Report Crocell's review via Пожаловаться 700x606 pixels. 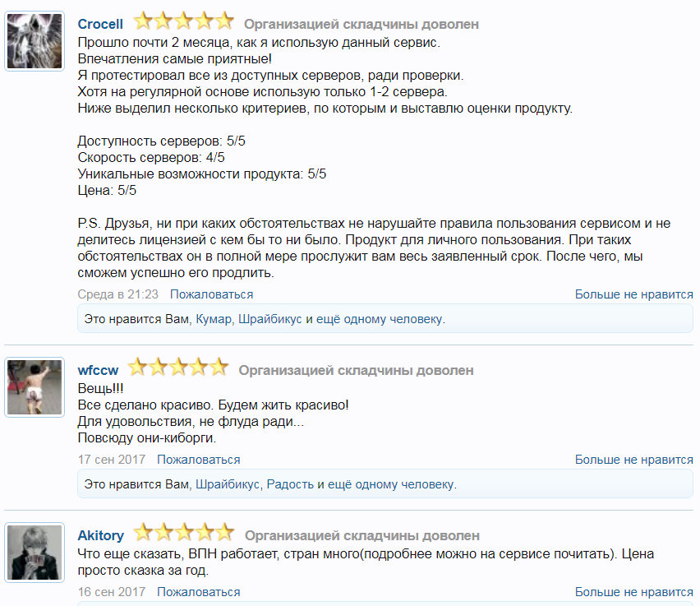(x=211, y=294)
